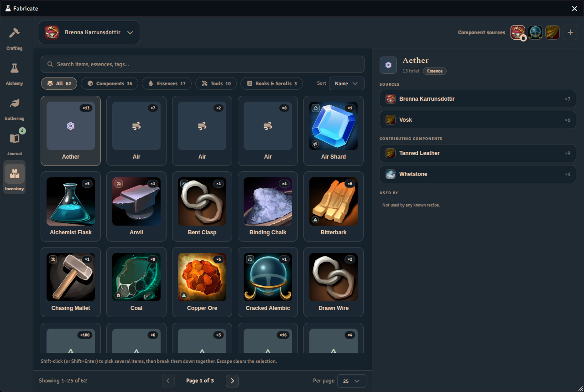Select the alembic avatar in Component sources
584x392 pixels.
[x=535, y=32]
